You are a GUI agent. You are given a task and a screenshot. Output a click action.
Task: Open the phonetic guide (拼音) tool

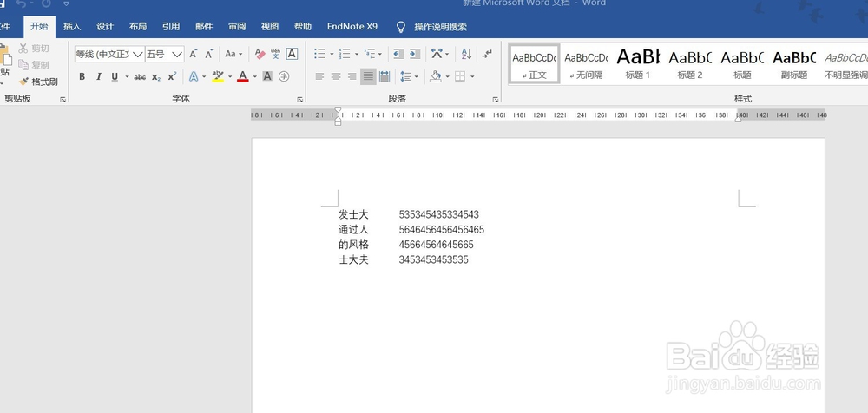tap(276, 54)
